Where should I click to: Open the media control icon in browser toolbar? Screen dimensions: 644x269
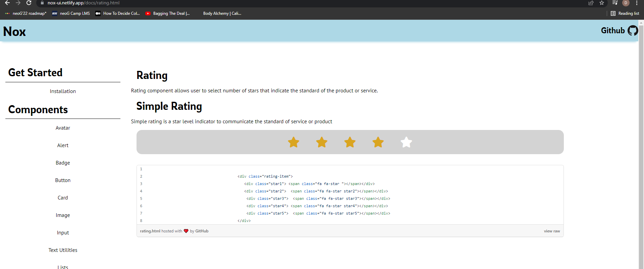615,3
